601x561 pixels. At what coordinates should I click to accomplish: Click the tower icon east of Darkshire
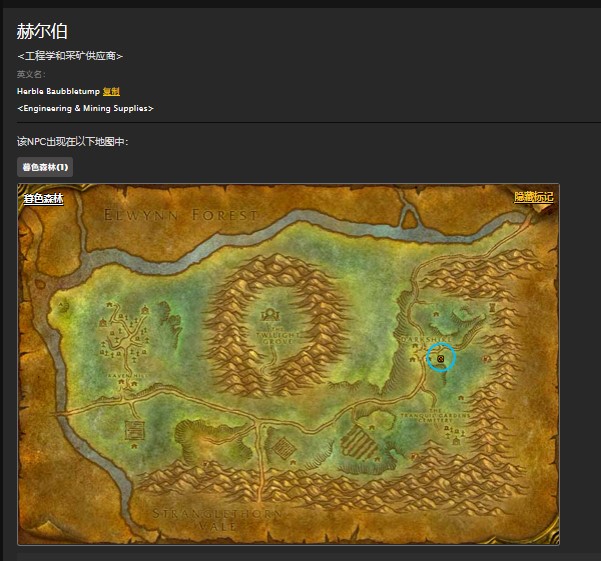pyautogui.click(x=492, y=307)
